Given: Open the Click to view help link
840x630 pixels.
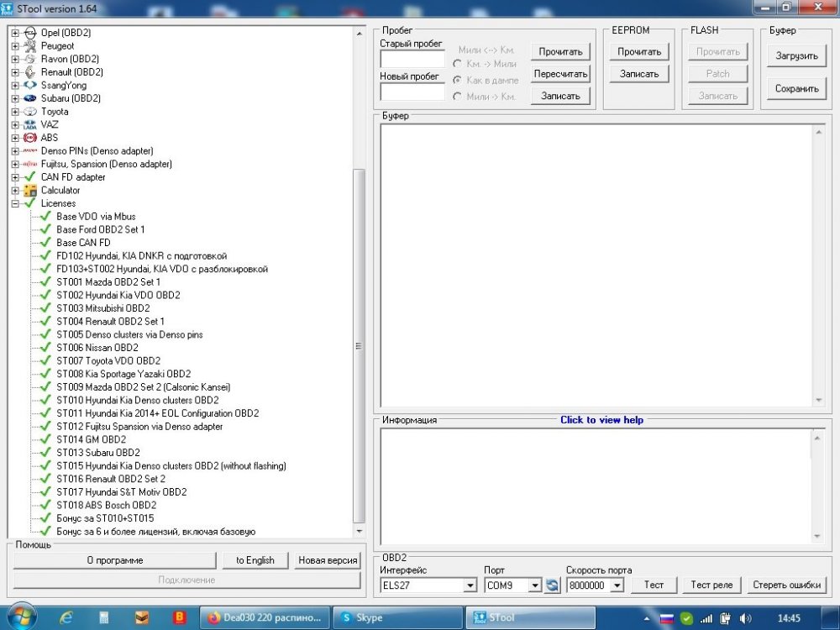Looking at the screenshot, I should pos(601,420).
